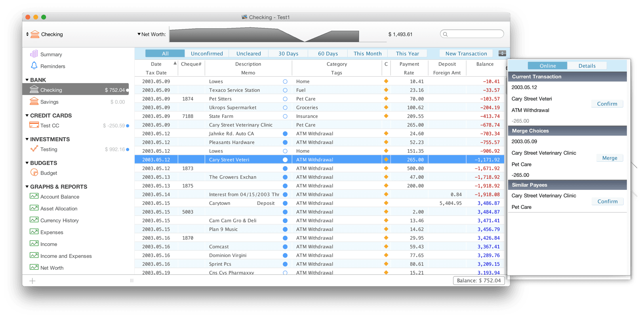
Task: Toggle cleared circle for Ukrops Supermarket
Action: 285,108
